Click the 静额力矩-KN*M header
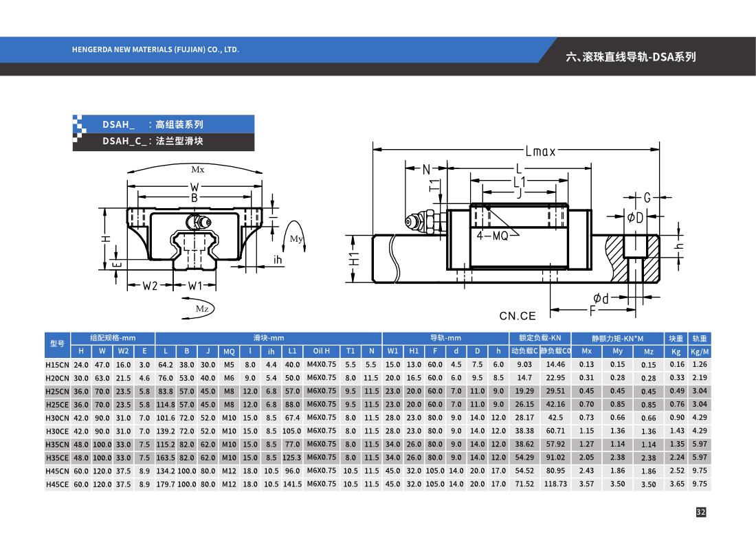The image size is (756, 551). (x=616, y=338)
